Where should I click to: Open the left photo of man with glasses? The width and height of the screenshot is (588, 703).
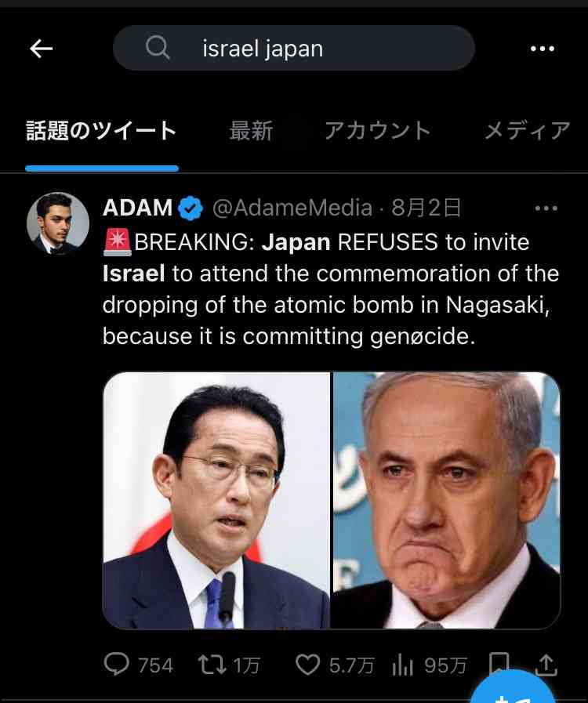216,500
